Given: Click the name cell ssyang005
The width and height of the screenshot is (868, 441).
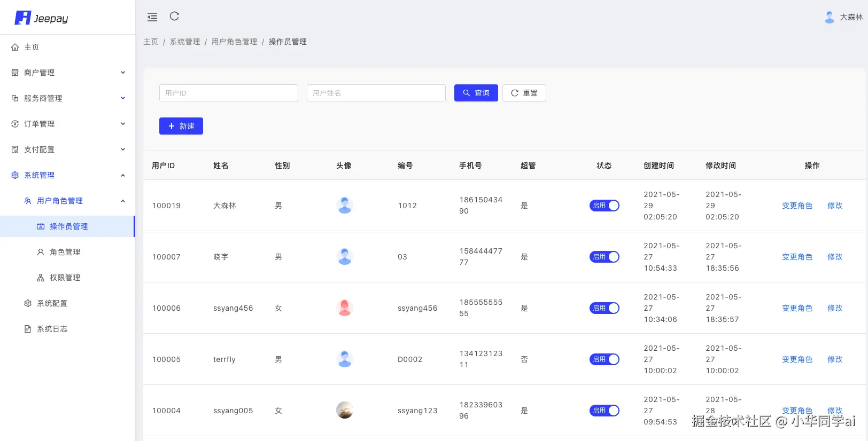Looking at the screenshot, I should point(233,411).
